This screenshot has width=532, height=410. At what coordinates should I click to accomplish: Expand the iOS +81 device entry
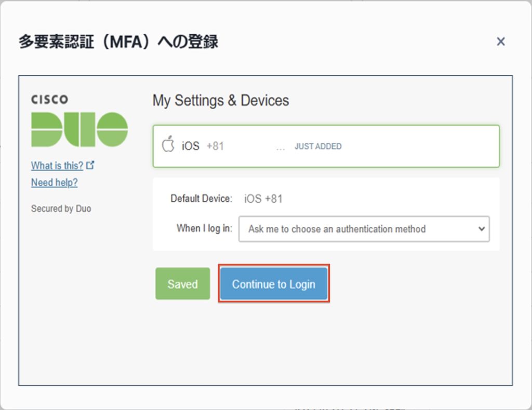tap(326, 146)
